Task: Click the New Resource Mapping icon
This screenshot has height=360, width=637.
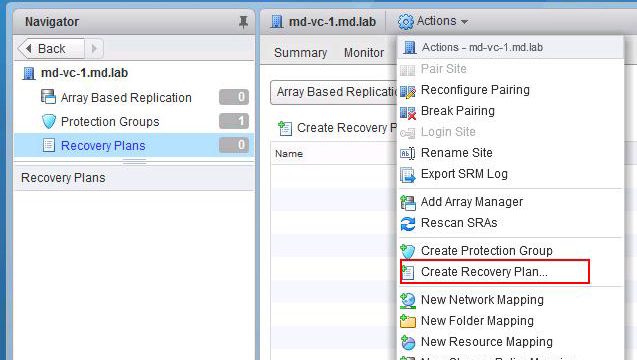Action: [408, 343]
